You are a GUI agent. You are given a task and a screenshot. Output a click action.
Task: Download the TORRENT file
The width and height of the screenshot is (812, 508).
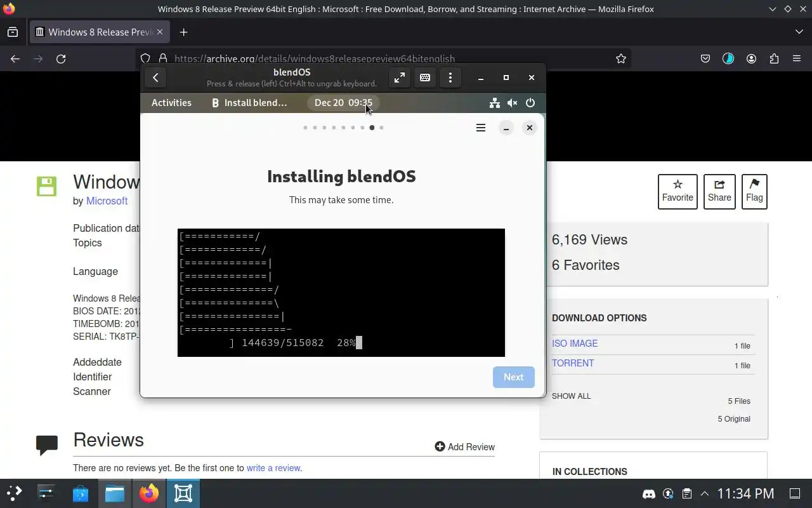(573, 363)
